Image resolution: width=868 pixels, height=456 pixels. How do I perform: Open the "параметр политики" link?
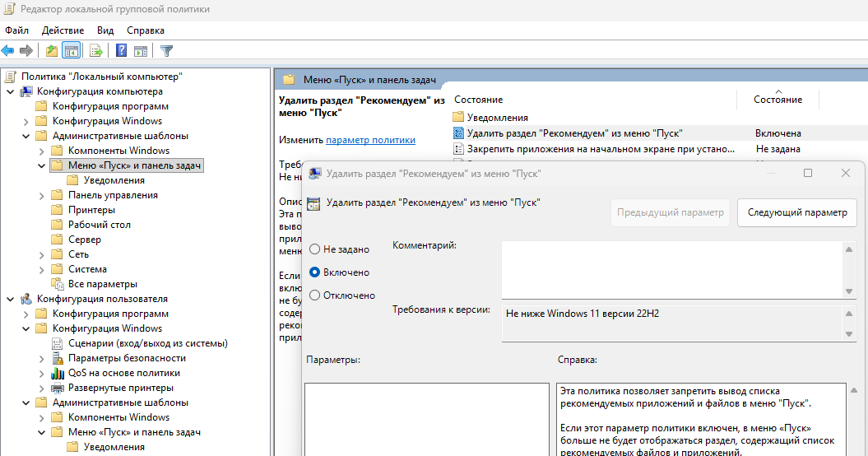[370, 140]
